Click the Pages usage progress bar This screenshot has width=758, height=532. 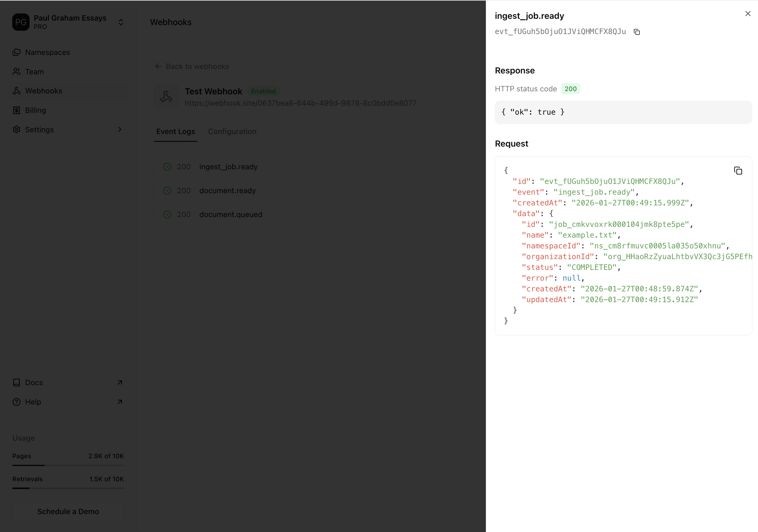(x=68, y=465)
